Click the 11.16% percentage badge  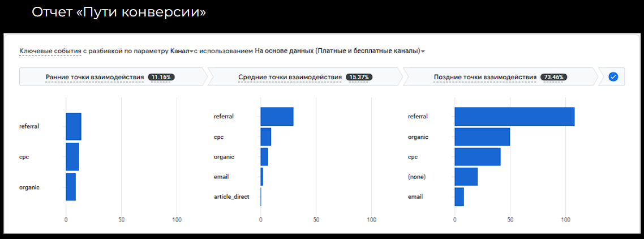pos(162,77)
